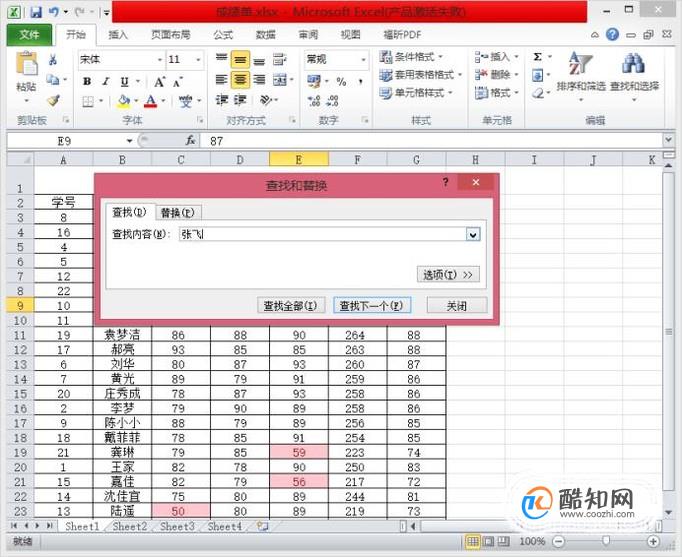The width and height of the screenshot is (682, 557).
Task: Apply fill color paint bucket
Action: point(124,101)
